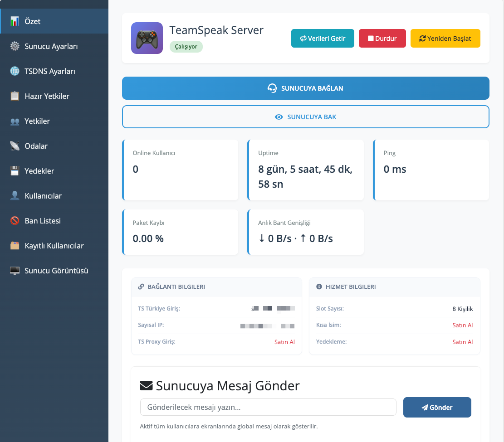Click the Ping 0 ms card
504x442 pixels.
click(x=431, y=170)
